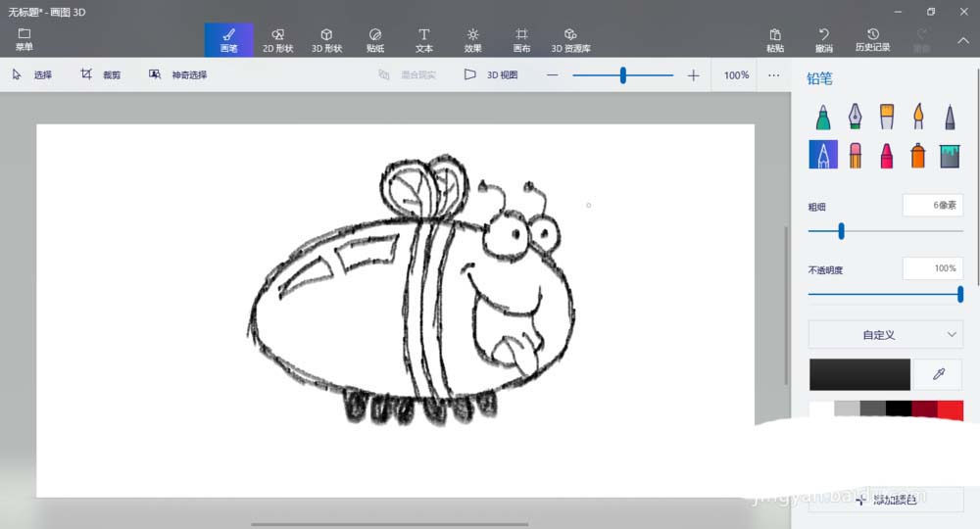Open the 贴纸 stickers tab

point(375,40)
